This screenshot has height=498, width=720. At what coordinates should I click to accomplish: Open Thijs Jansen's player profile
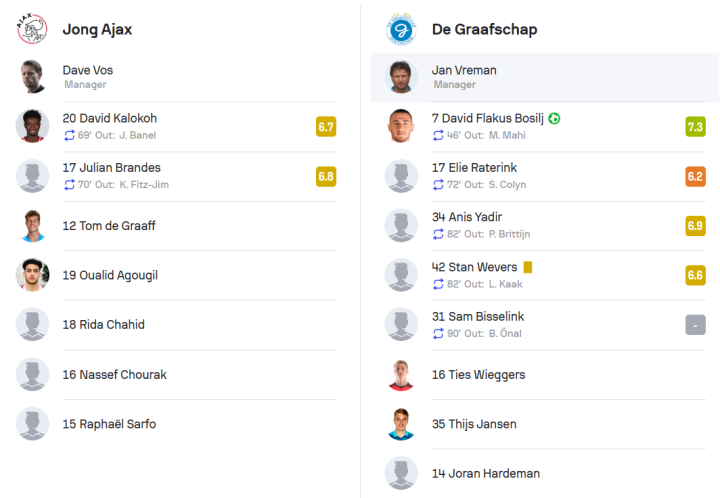(x=474, y=424)
